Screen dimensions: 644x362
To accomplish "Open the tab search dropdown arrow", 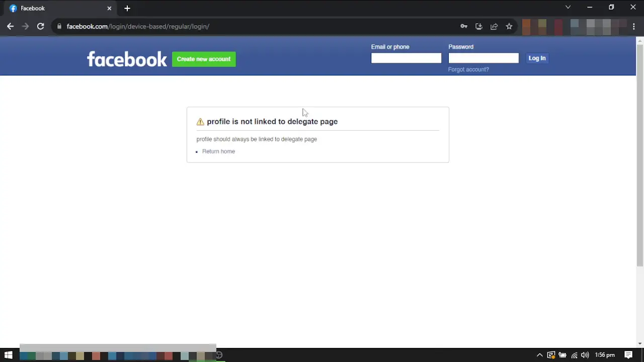I will (568, 7).
